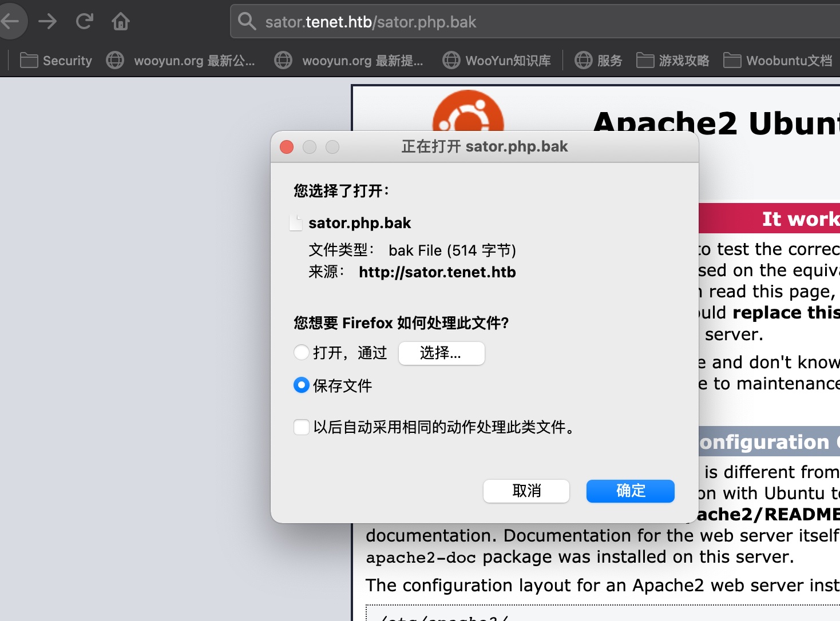
Task: Click the globe icon of WooYun知识库 bookmark
Action: (x=451, y=60)
